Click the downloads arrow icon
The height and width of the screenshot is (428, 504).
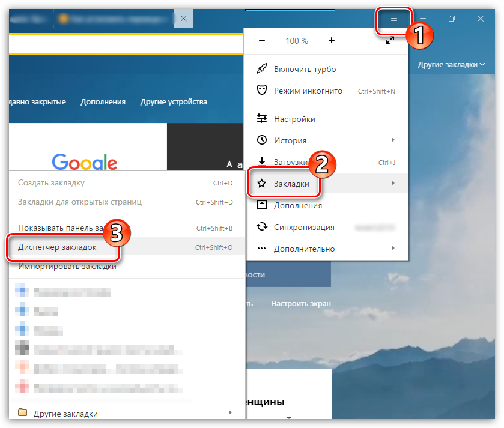tap(262, 161)
